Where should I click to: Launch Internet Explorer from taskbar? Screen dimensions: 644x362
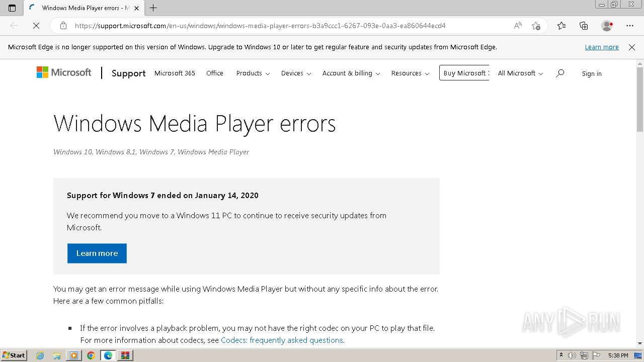[40, 355]
